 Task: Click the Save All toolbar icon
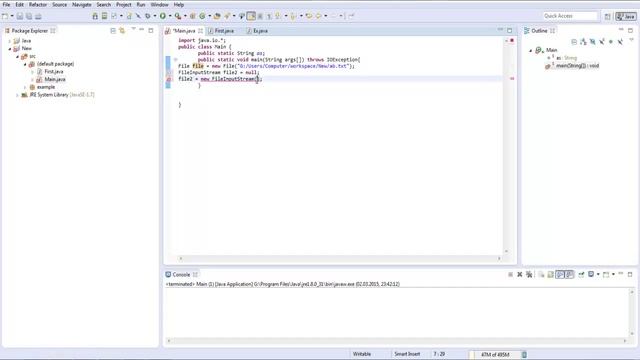coord(29,16)
